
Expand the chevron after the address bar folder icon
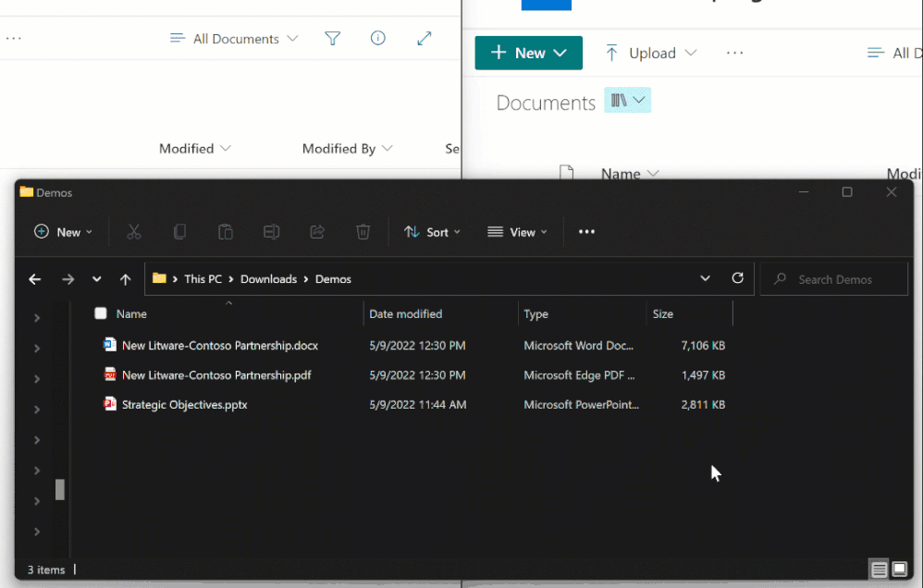pyautogui.click(x=175, y=279)
